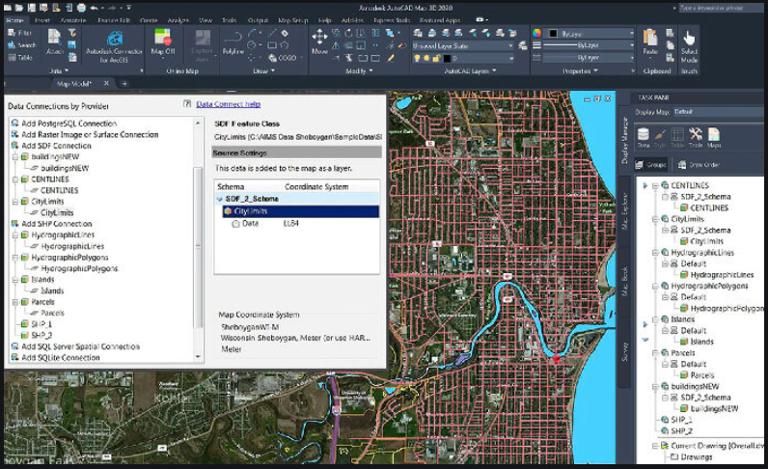Click the Style icon in the Task Pane
The height and width of the screenshot is (469, 768).
point(660,138)
